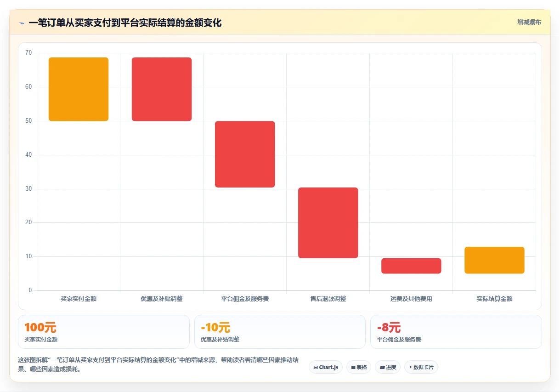Select the orange 买家实付金额 bar

[x=79, y=89]
